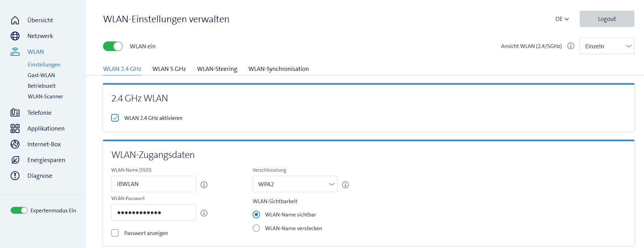This screenshot has height=248, width=644.
Task: Switch to WLAN-Steering tab
Action: tap(217, 69)
